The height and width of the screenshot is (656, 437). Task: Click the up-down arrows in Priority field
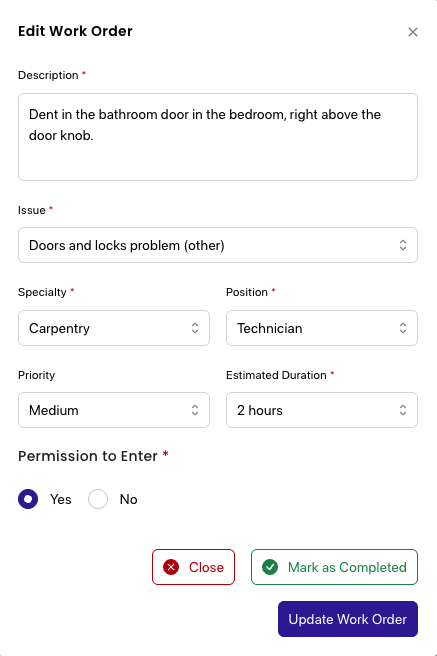195,410
